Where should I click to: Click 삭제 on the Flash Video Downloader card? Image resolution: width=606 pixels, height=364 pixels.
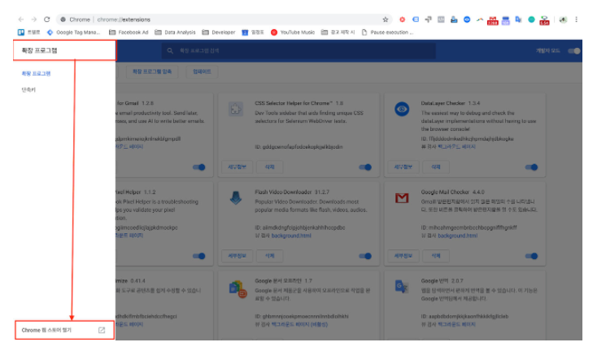270,256
